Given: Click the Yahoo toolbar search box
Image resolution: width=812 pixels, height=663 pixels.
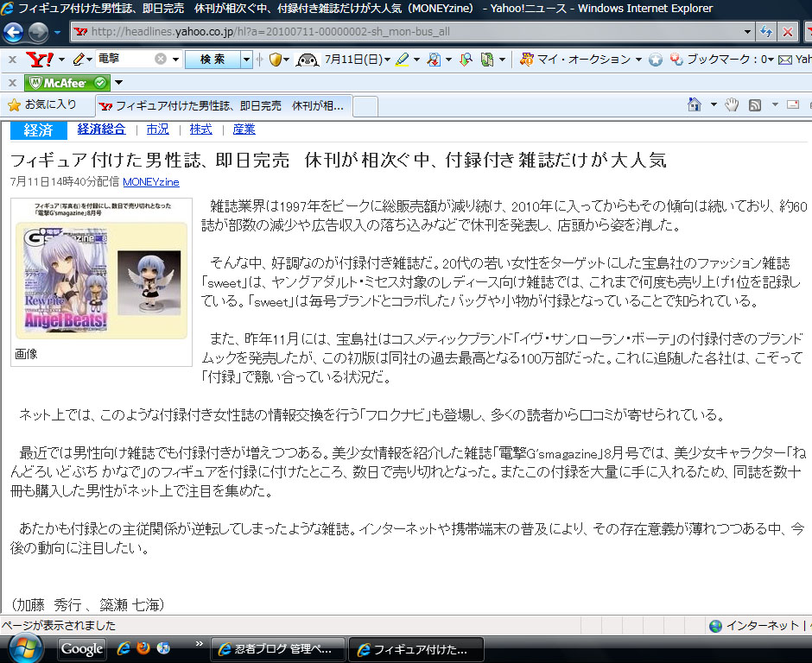Looking at the screenshot, I should click(x=124, y=59).
